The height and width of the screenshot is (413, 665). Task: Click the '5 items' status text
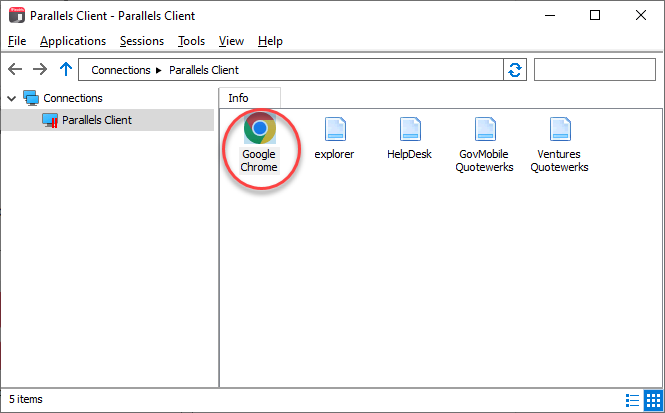tap(26, 399)
